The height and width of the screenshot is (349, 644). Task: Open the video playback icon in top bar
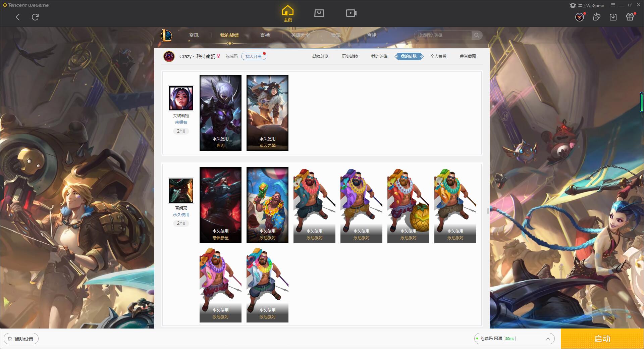[x=351, y=13]
